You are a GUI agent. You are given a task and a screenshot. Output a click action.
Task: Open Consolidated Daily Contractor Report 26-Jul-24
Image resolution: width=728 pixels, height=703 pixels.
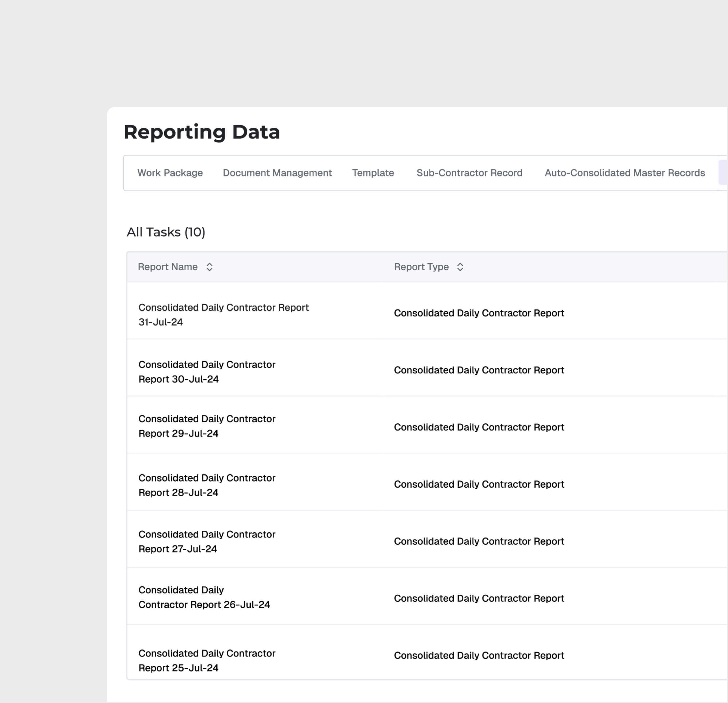pyautogui.click(x=204, y=597)
